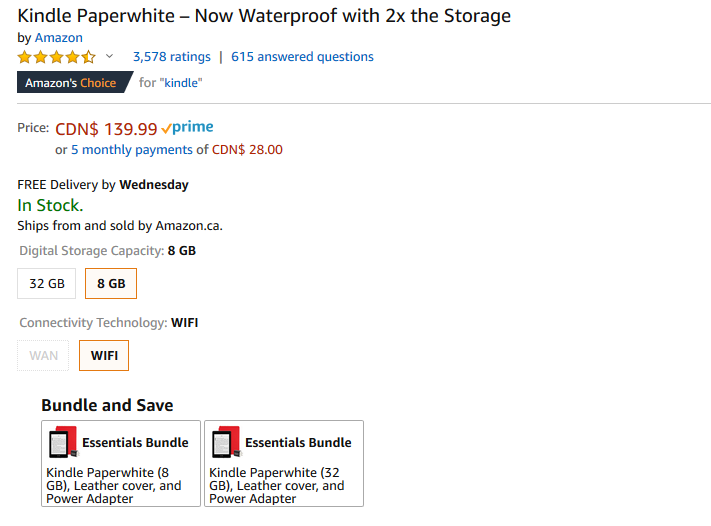Click the Amazon's Choice badge
The image size is (711, 526).
coord(71,83)
